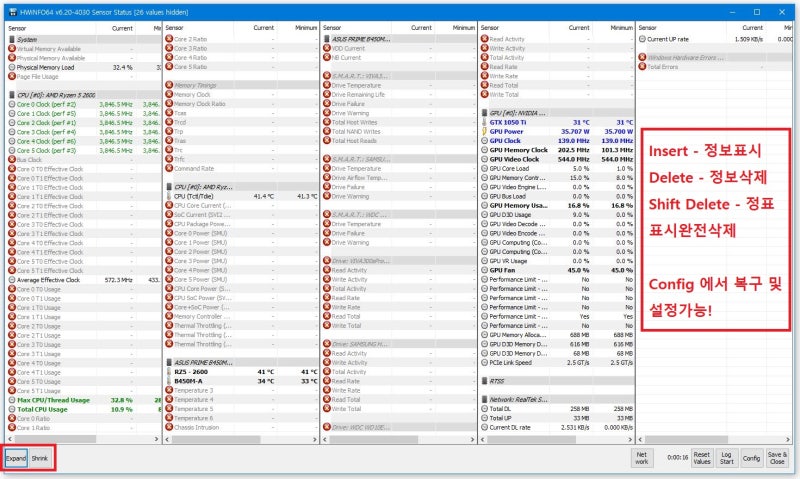Click the icon beside the RTSS group header
800x479 pixels.
tap(484, 381)
